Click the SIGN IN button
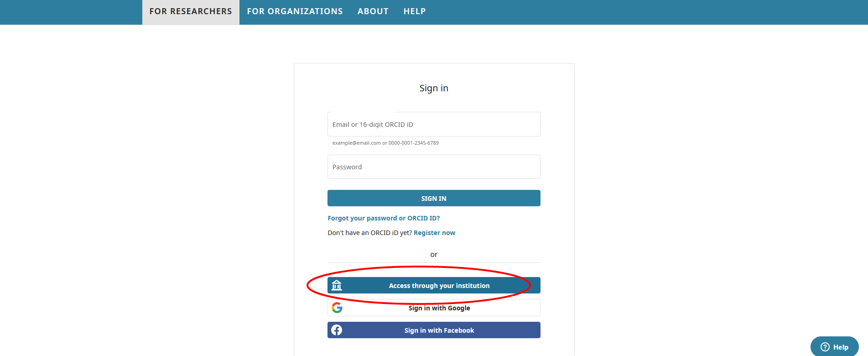Screen dimensions: 868x356 point(434,198)
